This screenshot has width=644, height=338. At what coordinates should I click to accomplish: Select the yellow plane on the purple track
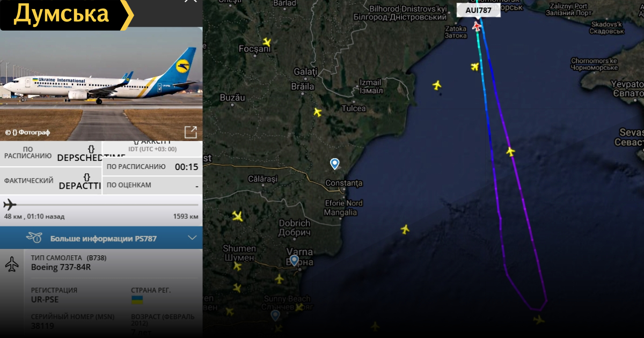tap(510, 152)
